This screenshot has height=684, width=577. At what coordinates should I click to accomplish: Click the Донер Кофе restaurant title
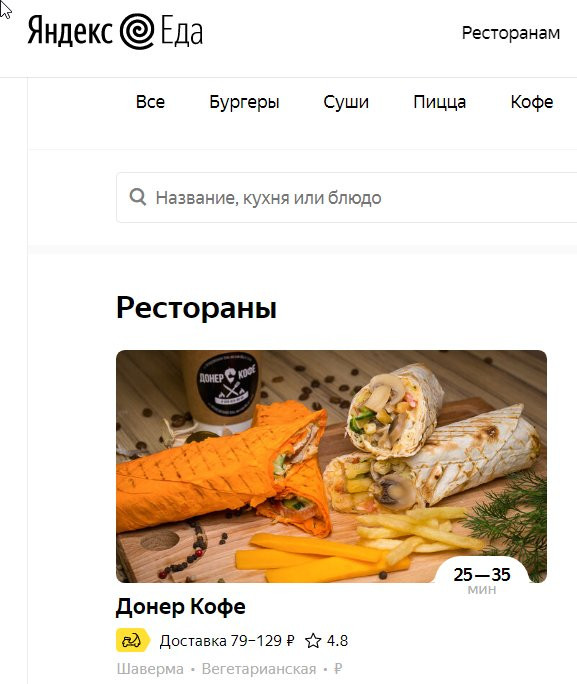click(181, 606)
